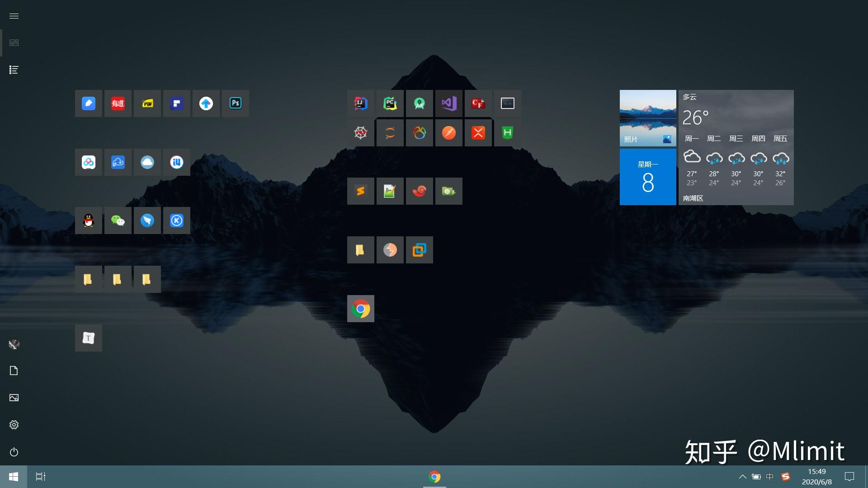Viewport: 868px width, 488px height.
Task: Open the Youdao dictionary tile
Action: (118, 103)
